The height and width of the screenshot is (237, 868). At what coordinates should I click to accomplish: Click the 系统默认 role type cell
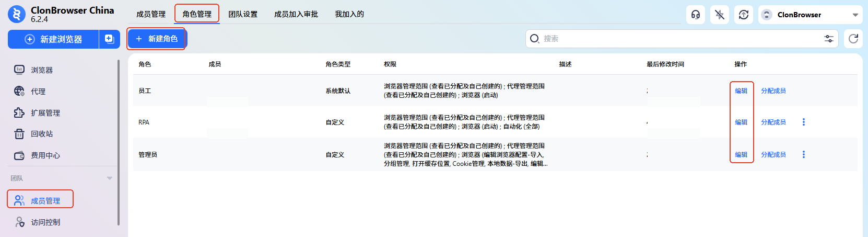338,91
